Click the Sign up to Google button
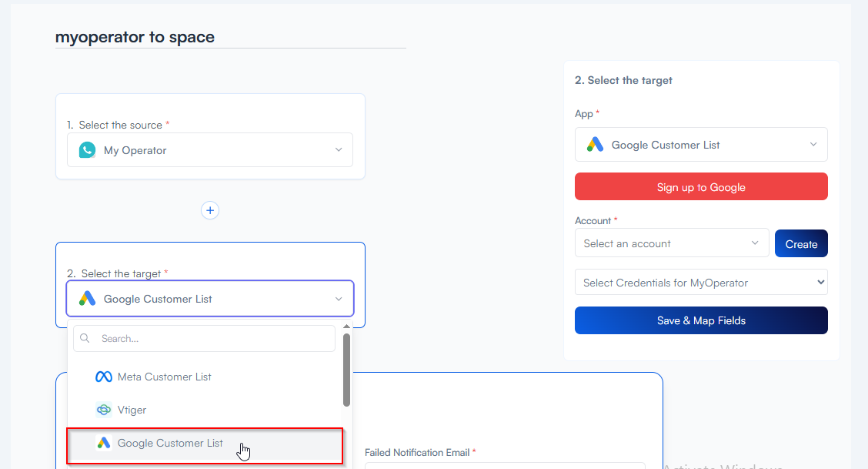This screenshot has width=868, height=469. click(701, 186)
